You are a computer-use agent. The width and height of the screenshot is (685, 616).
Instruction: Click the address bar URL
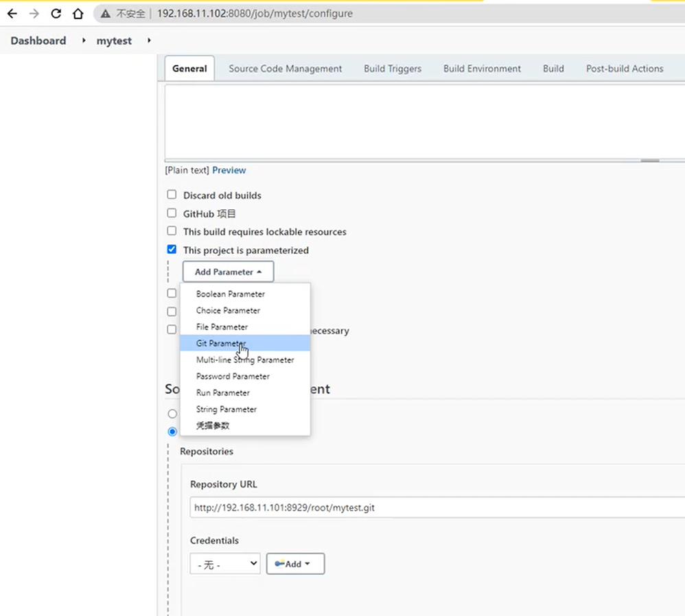255,14
